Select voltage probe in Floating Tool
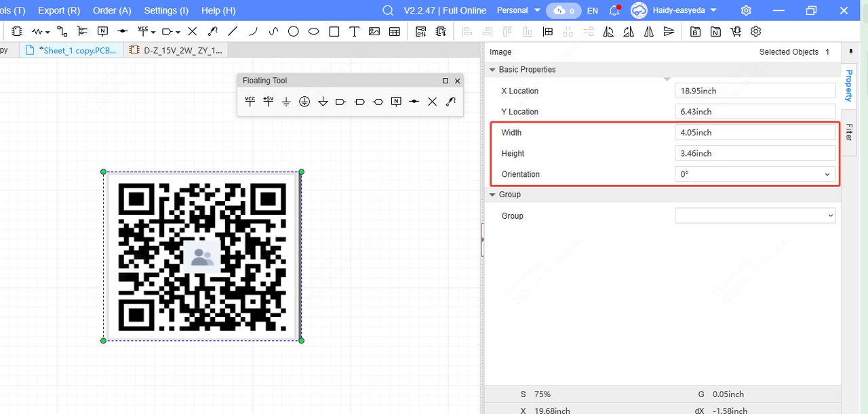 click(x=450, y=102)
